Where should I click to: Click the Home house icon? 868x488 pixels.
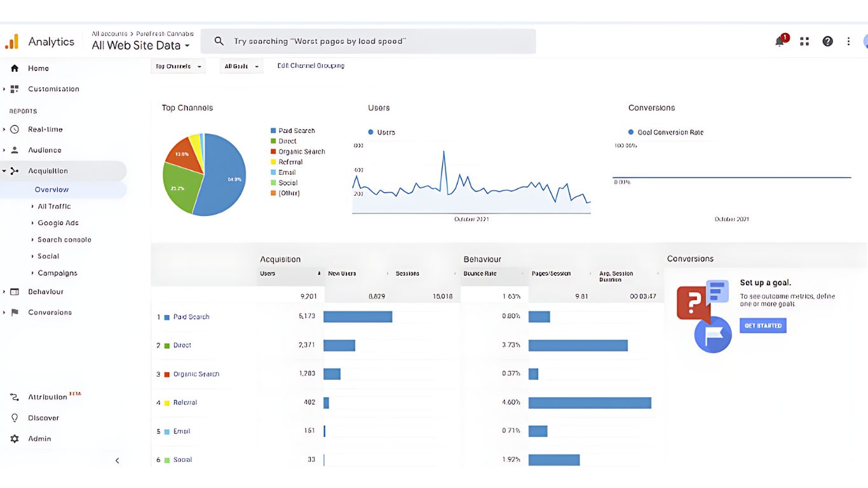pos(15,68)
